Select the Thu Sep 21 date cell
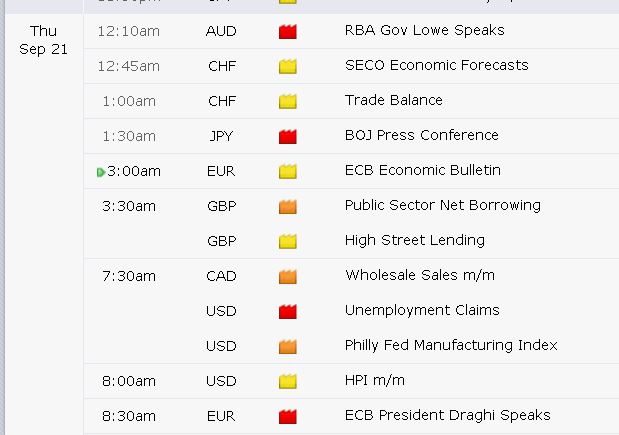 pyautogui.click(x=43, y=40)
